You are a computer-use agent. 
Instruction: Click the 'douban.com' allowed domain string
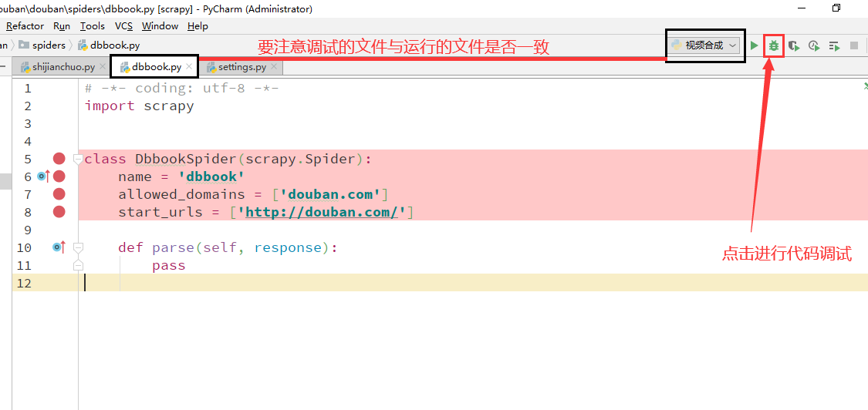pos(329,194)
